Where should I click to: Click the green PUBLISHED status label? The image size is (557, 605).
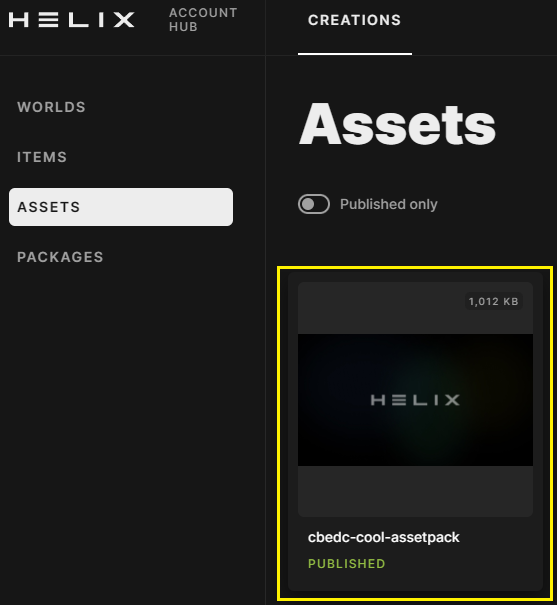point(346,564)
